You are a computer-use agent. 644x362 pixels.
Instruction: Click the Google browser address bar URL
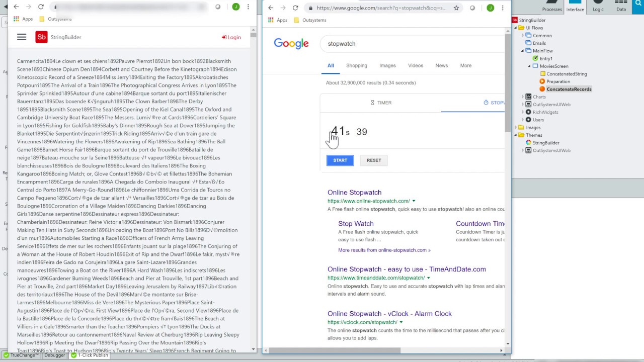[x=381, y=8]
